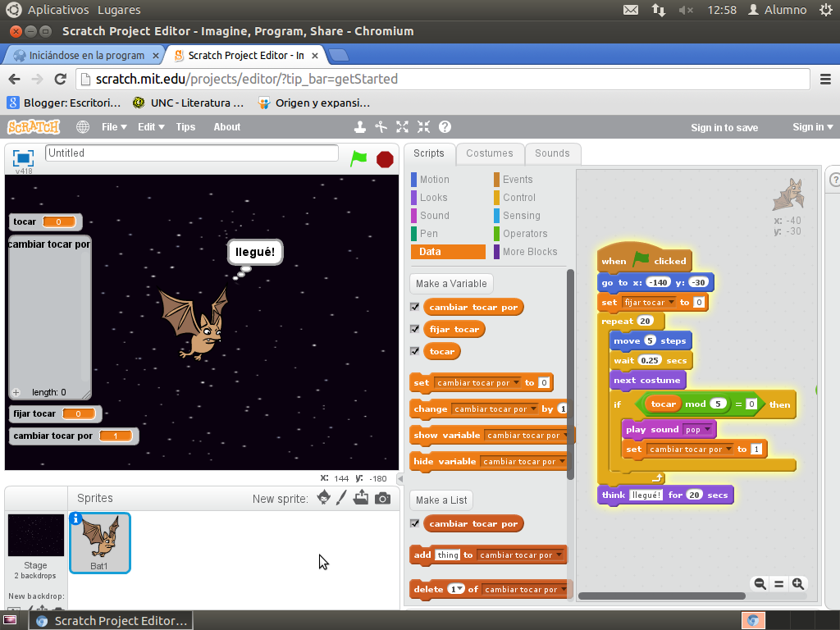Toggle full screen presentation mode icon

click(23, 158)
